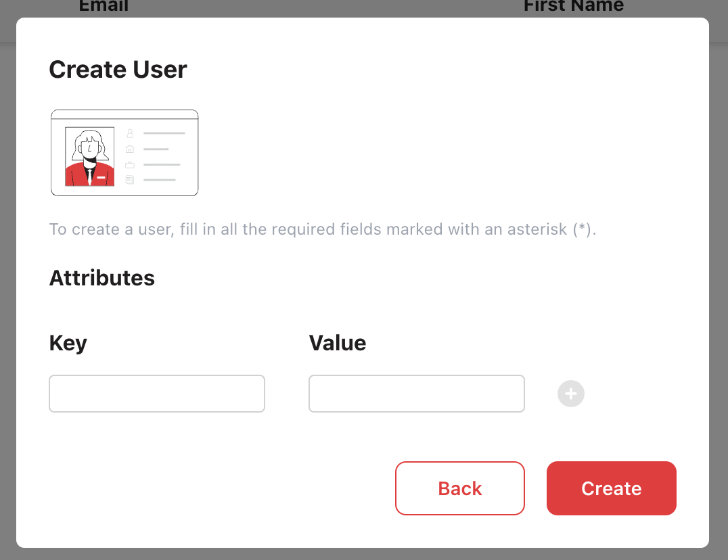Click the red Create button
Viewport: 728px width, 560px height.
(x=611, y=488)
